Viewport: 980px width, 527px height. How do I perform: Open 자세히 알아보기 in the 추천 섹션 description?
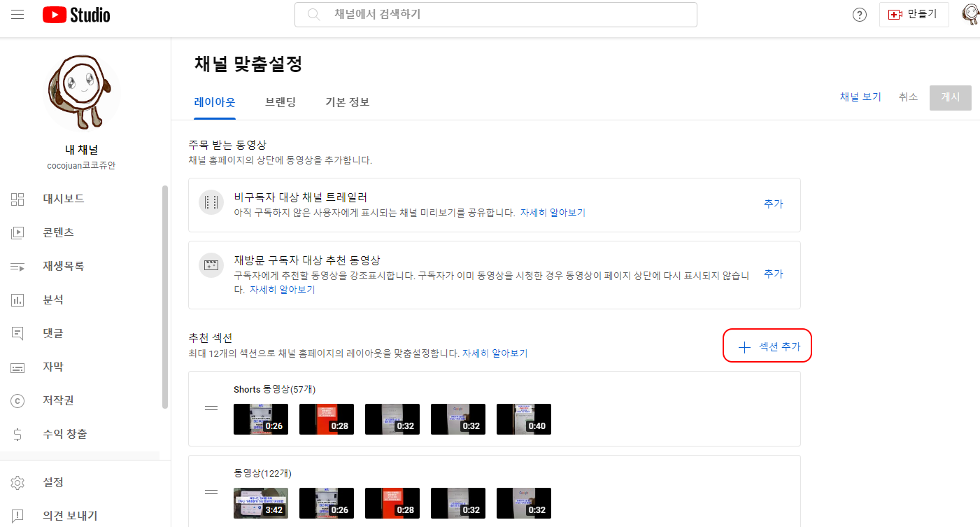tap(495, 353)
